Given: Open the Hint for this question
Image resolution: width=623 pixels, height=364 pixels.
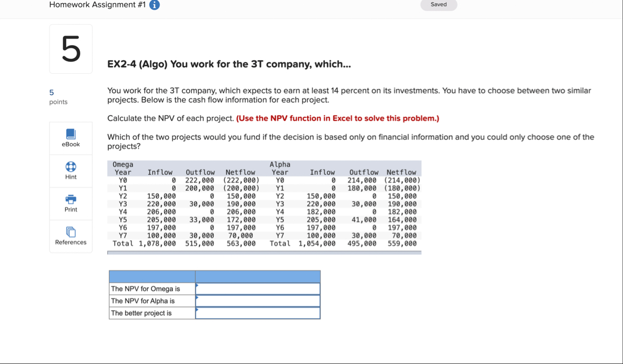Looking at the screenshot, I should point(71,171).
